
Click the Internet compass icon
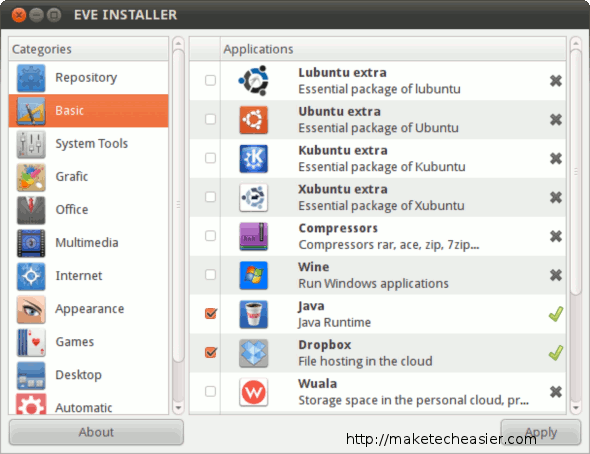(x=31, y=276)
